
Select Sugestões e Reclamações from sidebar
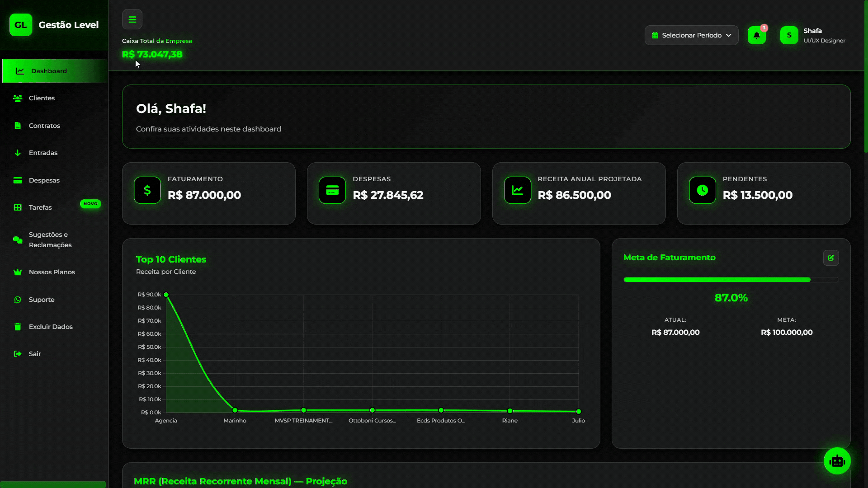[48, 239]
